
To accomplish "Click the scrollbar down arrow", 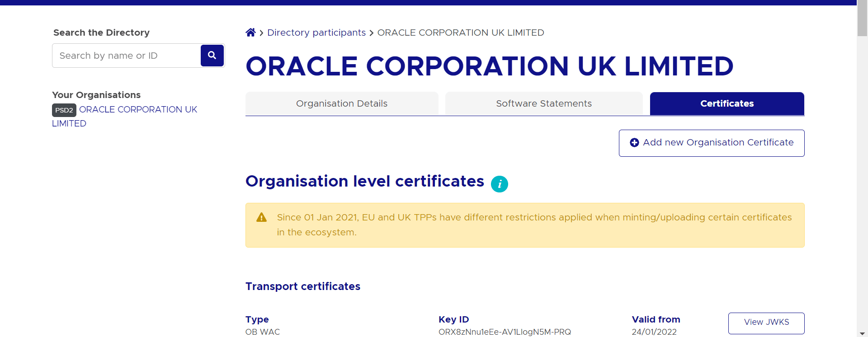I will coord(862,333).
